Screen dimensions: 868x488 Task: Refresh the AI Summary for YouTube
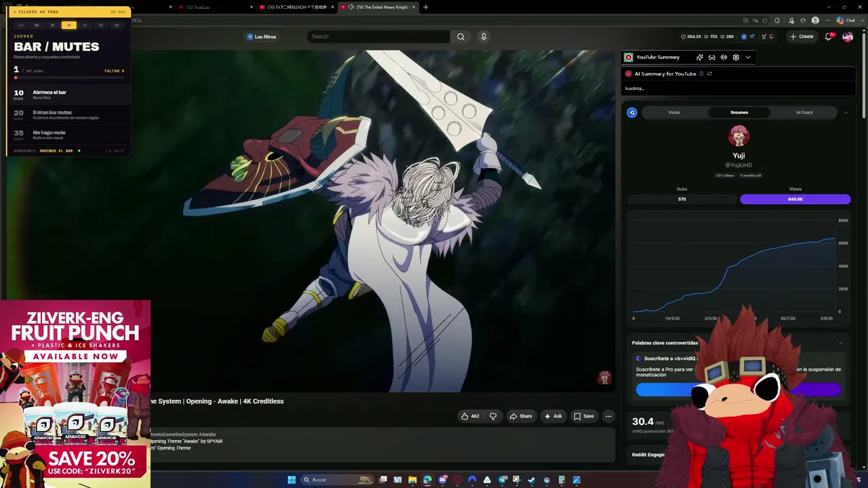tap(709, 74)
